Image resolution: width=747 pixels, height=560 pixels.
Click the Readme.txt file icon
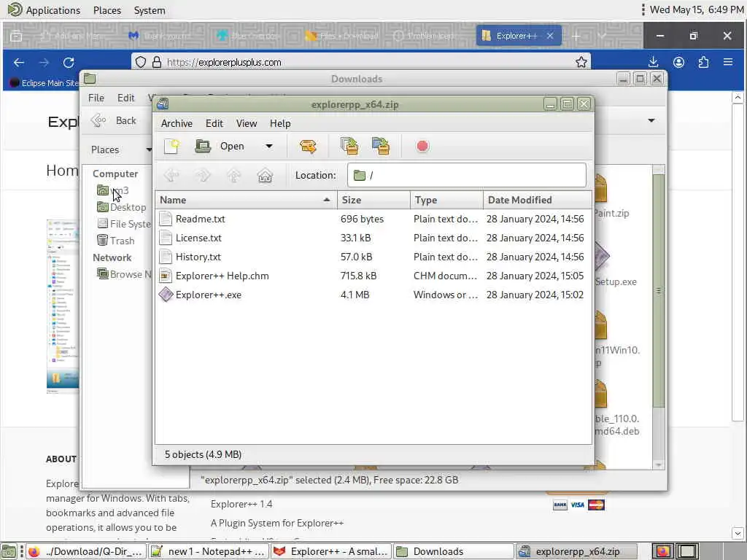click(166, 219)
